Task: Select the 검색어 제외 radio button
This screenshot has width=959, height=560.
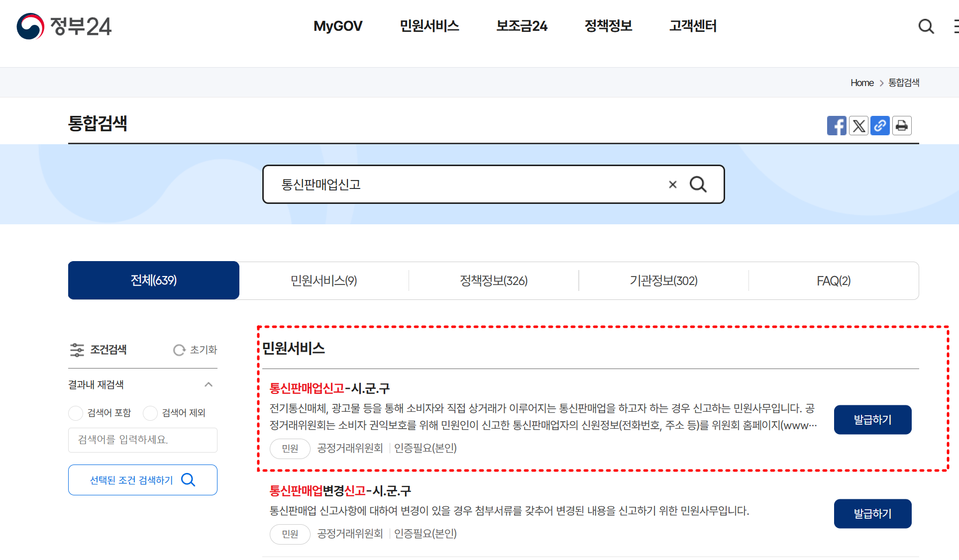Action: point(150,413)
